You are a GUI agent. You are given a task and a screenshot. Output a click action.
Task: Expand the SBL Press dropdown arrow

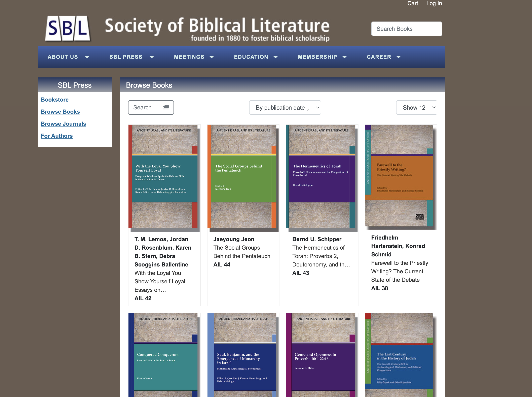click(152, 57)
